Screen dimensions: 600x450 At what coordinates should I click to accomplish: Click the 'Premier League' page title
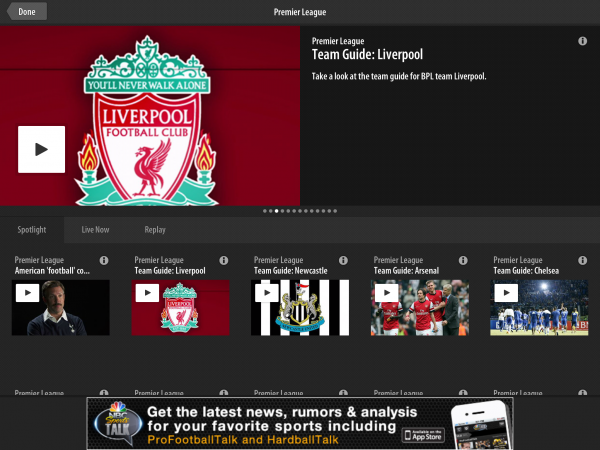pos(300,12)
